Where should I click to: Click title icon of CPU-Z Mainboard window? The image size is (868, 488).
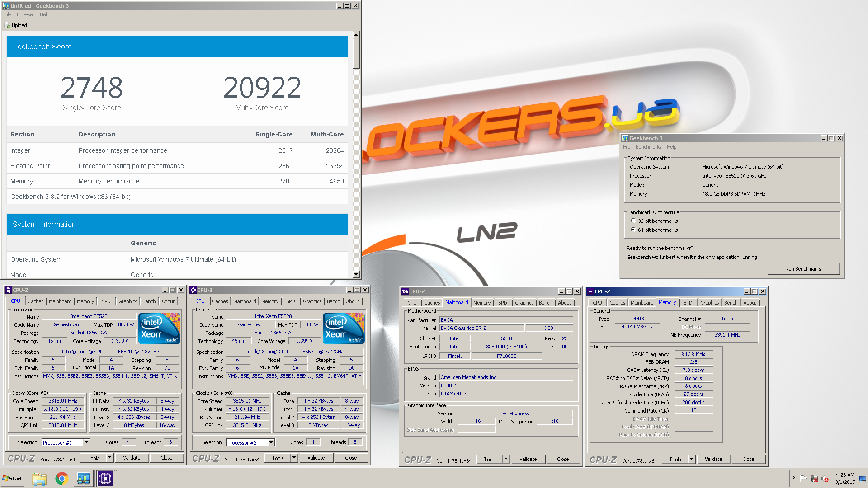pos(405,291)
